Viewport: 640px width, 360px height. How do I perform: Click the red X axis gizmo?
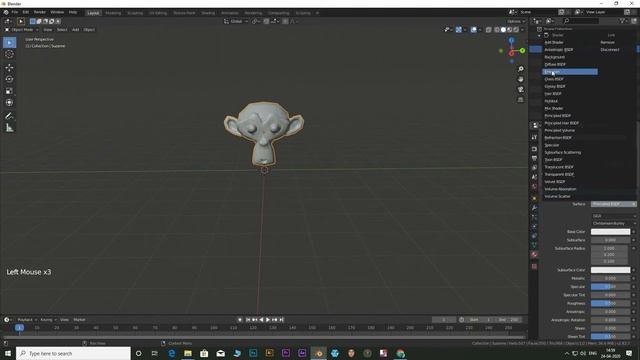[x=511, y=53]
